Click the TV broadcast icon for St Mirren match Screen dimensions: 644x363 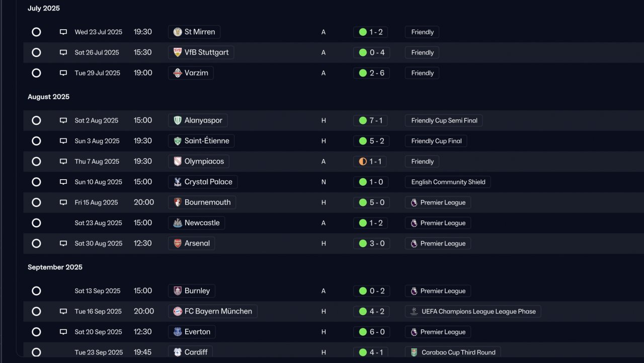coord(63,32)
